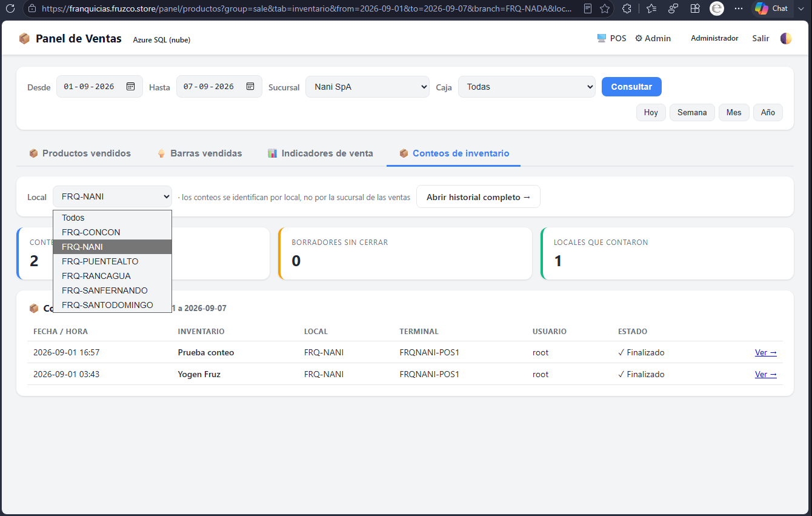Click the Desde date field
Viewport: 812px width, 516px height.
point(99,86)
